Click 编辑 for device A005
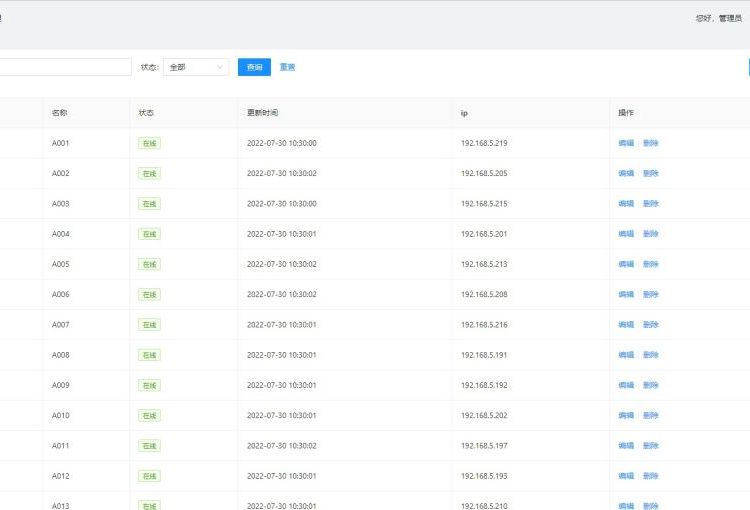This screenshot has width=750, height=510. (626, 264)
